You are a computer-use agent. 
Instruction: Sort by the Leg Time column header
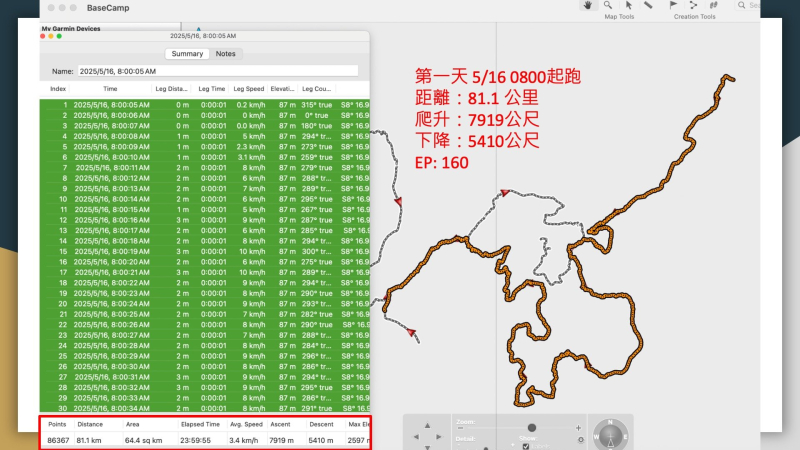coord(211,89)
